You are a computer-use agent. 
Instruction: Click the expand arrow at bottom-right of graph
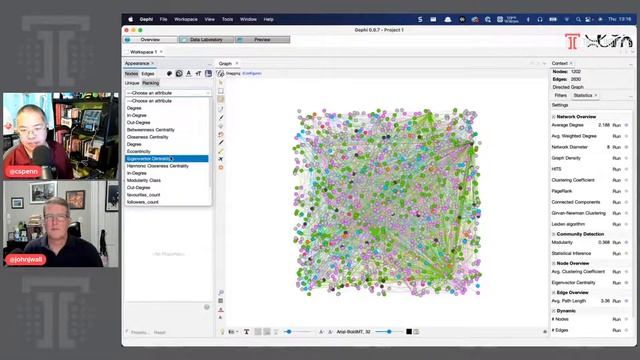click(545, 332)
